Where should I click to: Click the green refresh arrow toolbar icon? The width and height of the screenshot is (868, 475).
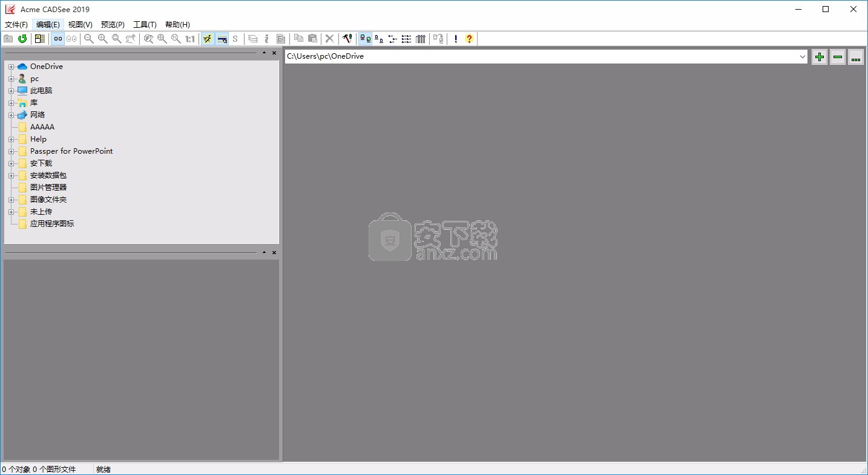coord(22,39)
